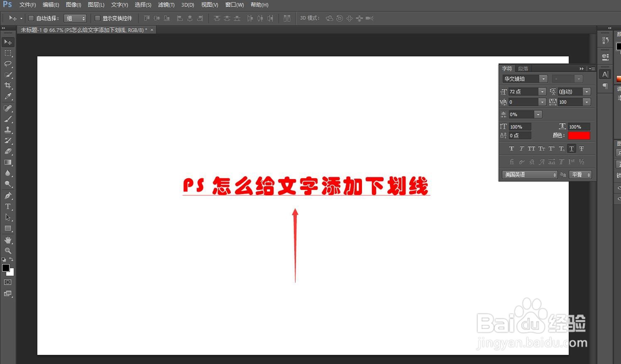Enable the 自动选择 checkbox
The height and width of the screenshot is (364, 621).
(x=31, y=18)
